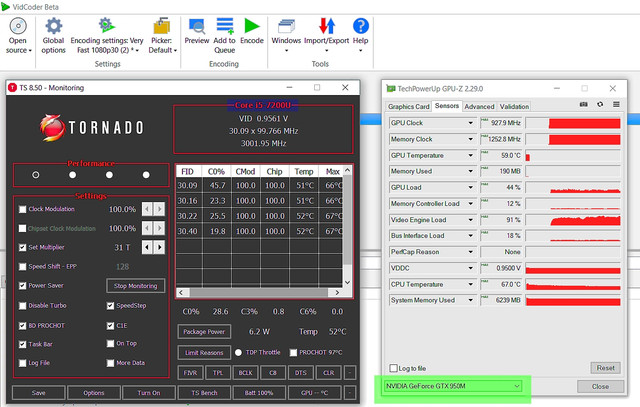
Task: Open NVIDIA GeForce GTX 950M device dropdown
Action: [453, 386]
